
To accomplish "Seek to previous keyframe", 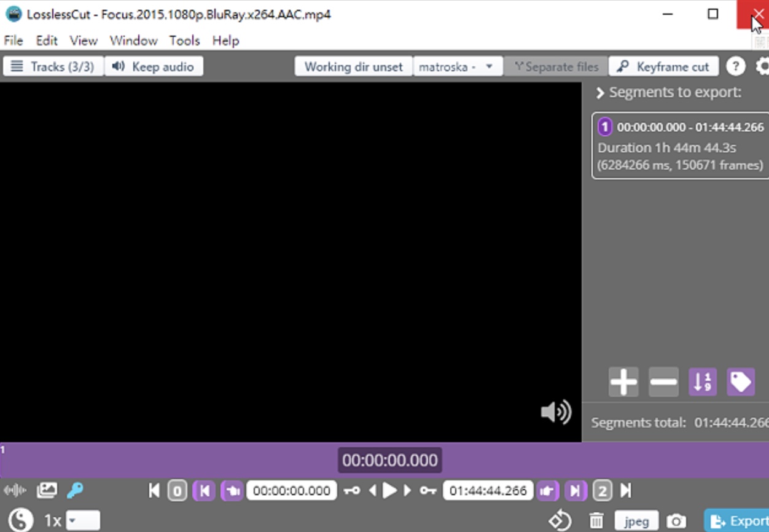I will [x=352, y=491].
